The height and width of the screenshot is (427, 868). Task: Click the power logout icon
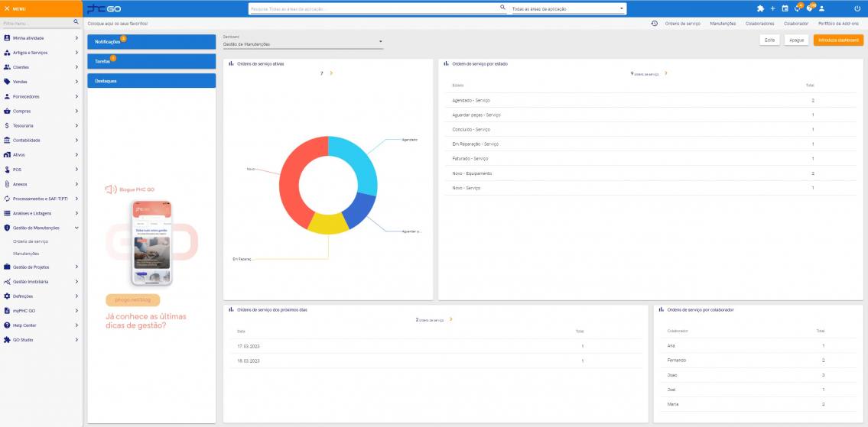click(x=857, y=9)
